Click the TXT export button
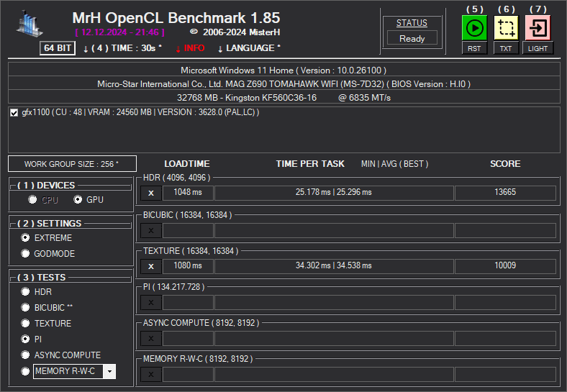Viewport: 567px width, 392px height. (x=506, y=48)
